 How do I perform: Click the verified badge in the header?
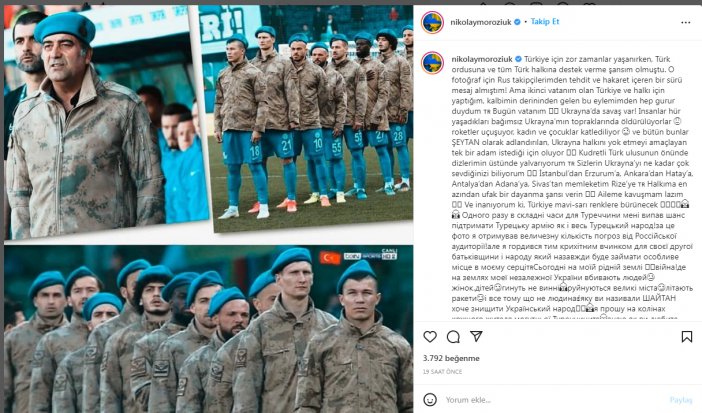[x=517, y=22]
